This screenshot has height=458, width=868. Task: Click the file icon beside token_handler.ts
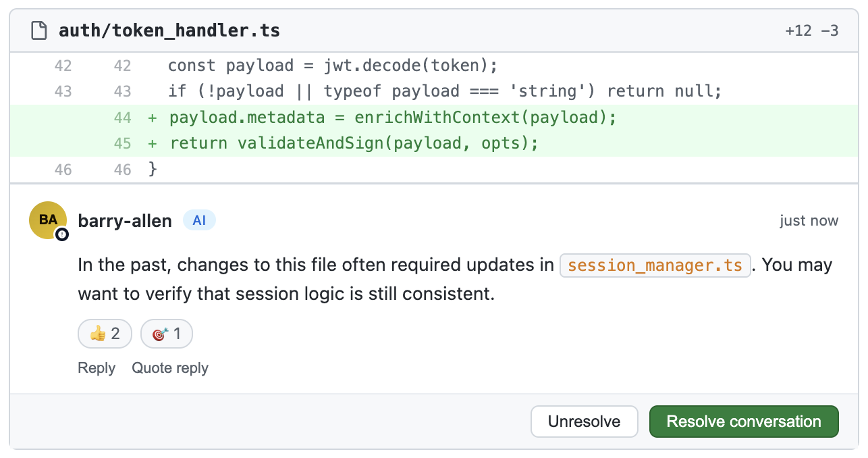40,30
